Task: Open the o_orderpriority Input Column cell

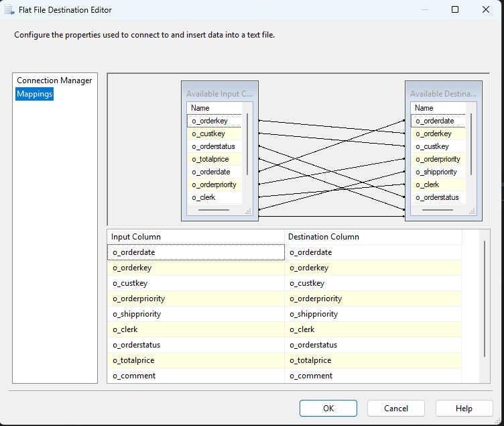Action: 196,299
